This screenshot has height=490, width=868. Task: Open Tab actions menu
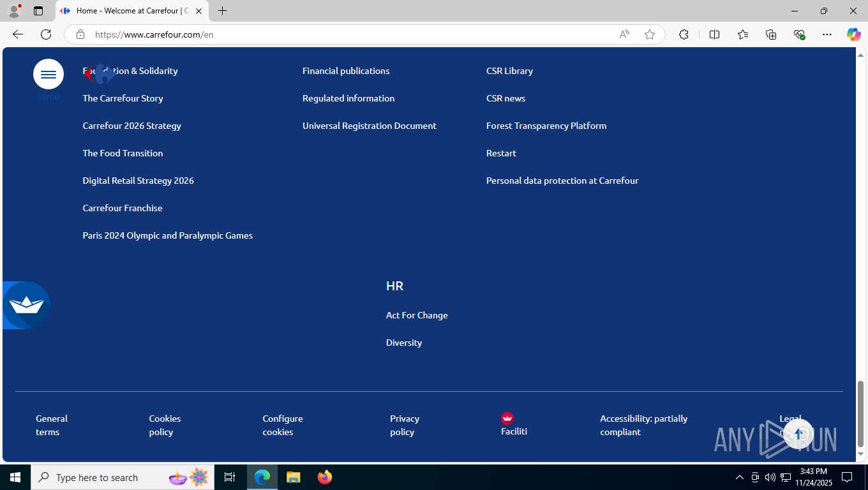38,11
